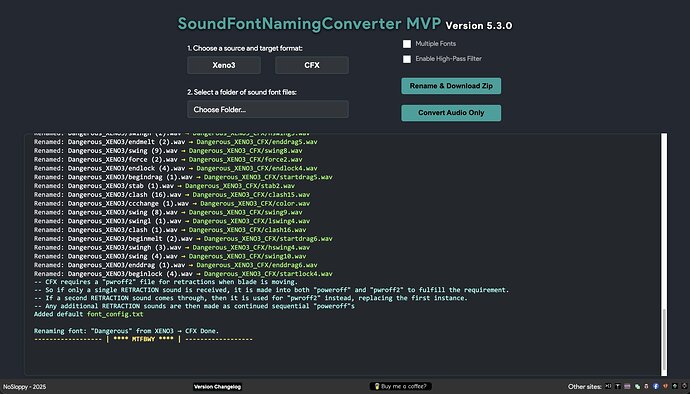
Task: Open the purple rectangular site icon
Action: coord(627,387)
